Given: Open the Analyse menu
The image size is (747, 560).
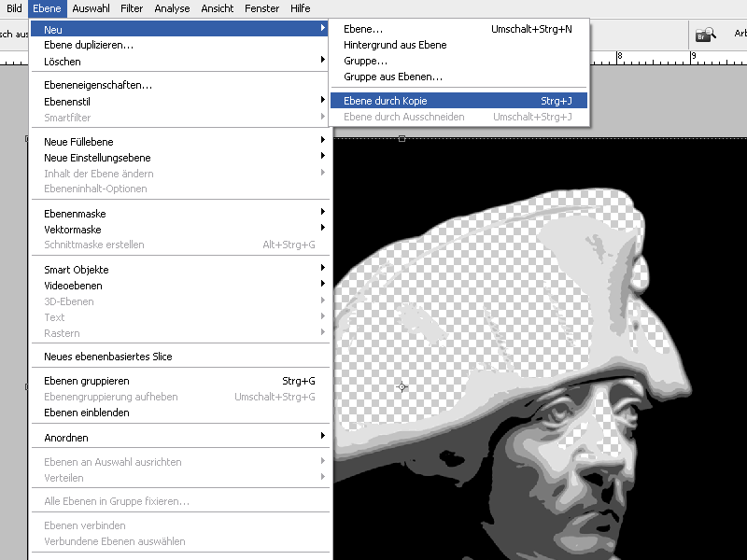Looking at the screenshot, I should point(172,8).
